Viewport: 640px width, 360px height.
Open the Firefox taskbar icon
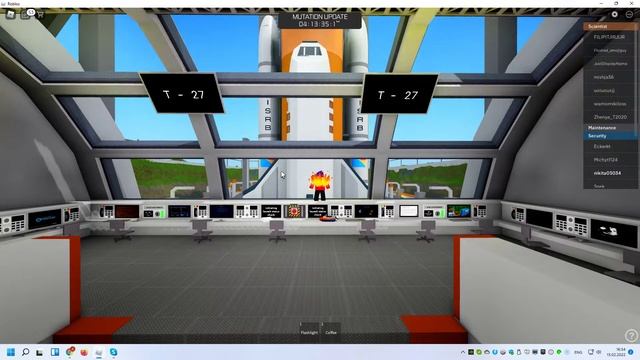click(x=84, y=352)
